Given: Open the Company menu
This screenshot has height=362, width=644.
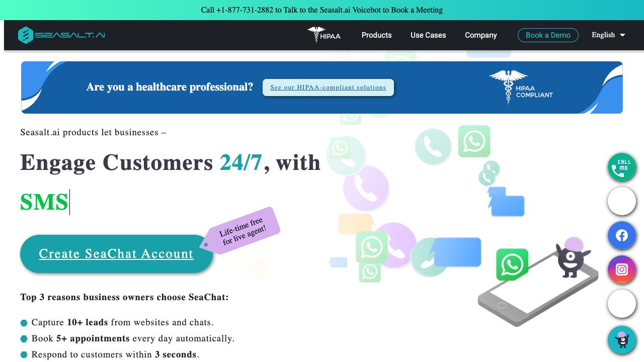Looking at the screenshot, I should [480, 35].
